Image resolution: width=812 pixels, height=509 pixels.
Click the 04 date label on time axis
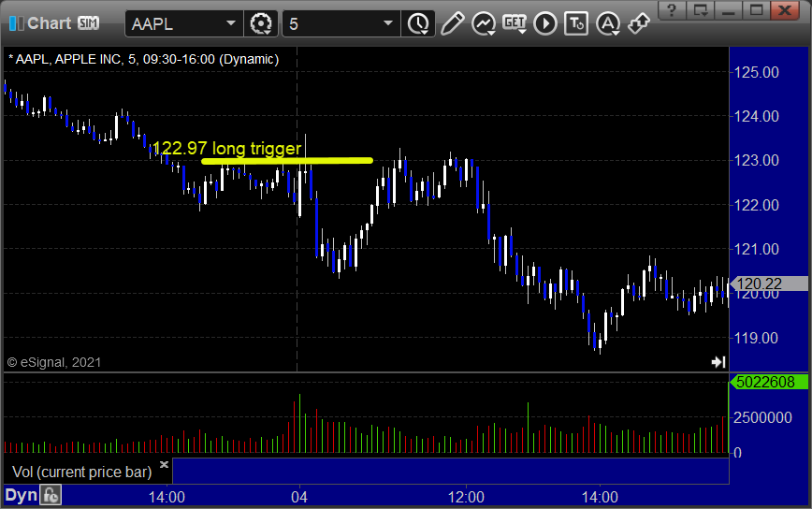[x=298, y=497]
